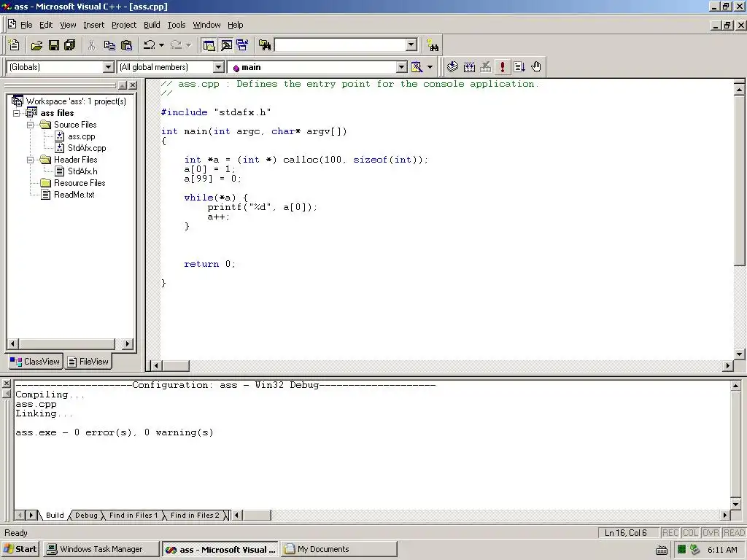
Task: Open the main members dropdown
Action: (402, 67)
